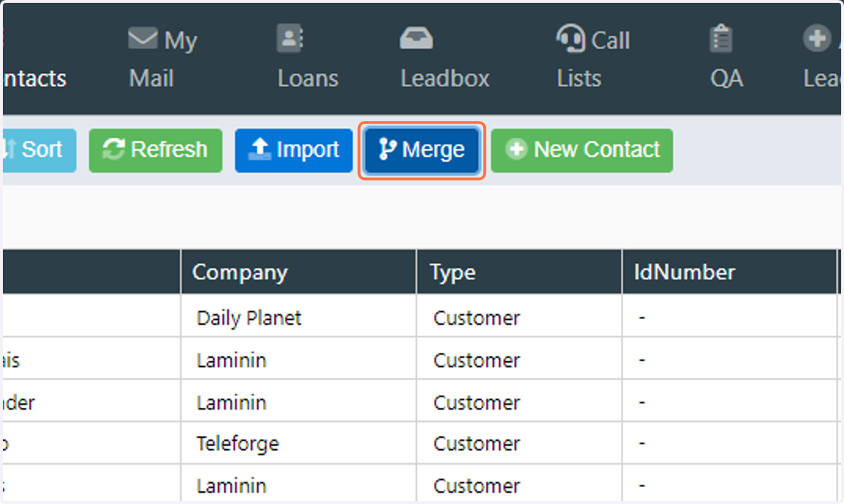The width and height of the screenshot is (844, 504).
Task: Click the IdNumber column header
Action: tap(730, 272)
